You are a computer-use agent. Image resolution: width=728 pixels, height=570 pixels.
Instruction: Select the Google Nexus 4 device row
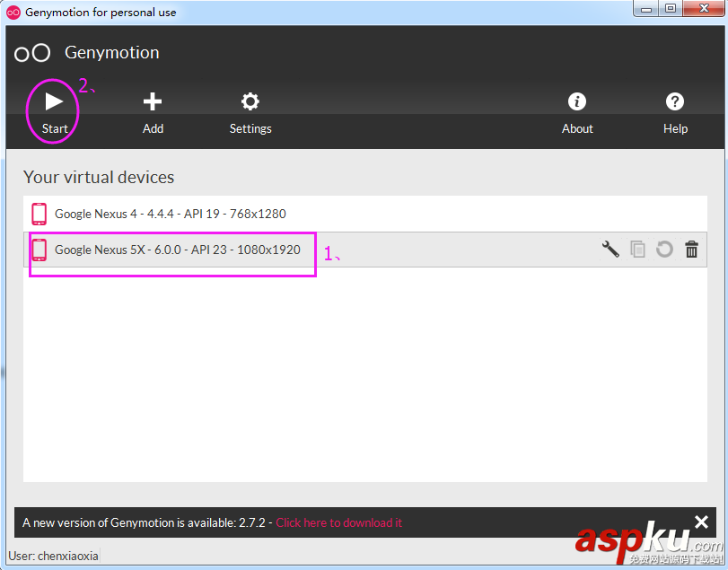tap(365, 214)
